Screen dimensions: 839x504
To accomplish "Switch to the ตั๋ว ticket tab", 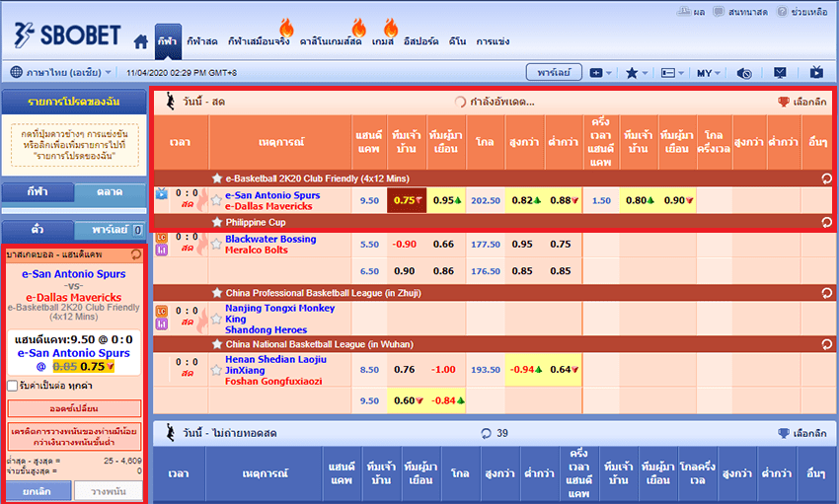I will [x=38, y=230].
